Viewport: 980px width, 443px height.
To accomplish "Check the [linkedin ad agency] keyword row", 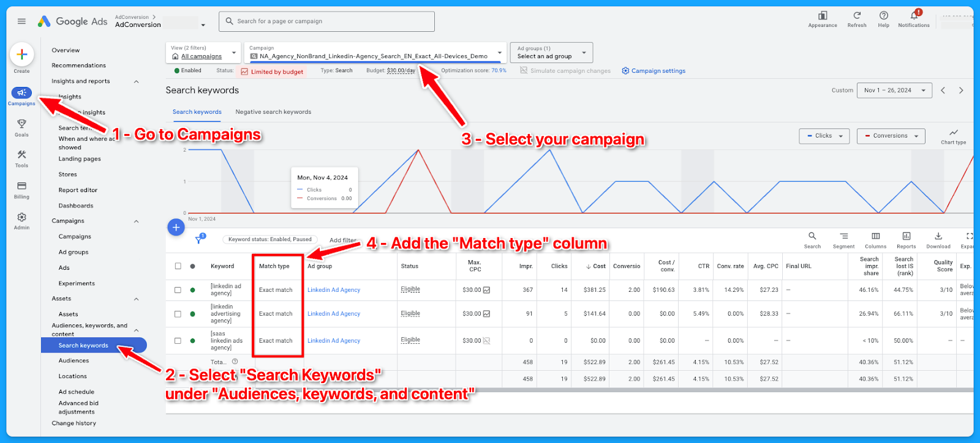I will [178, 290].
